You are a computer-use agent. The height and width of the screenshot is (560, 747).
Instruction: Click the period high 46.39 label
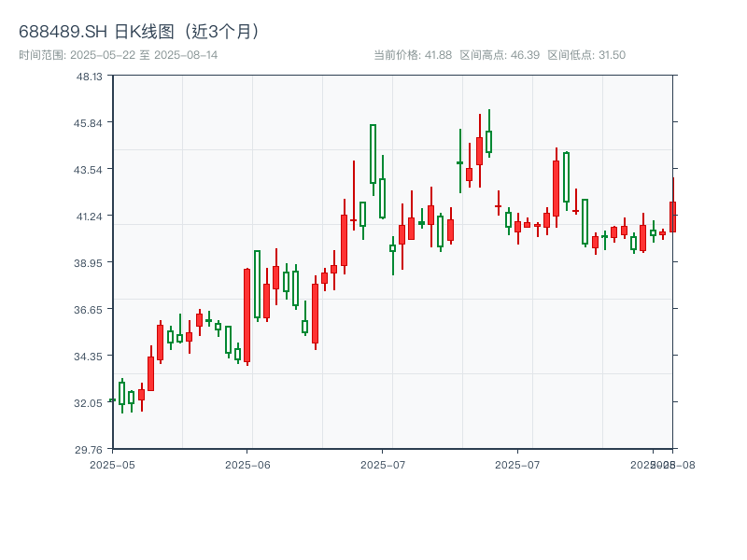point(500,55)
